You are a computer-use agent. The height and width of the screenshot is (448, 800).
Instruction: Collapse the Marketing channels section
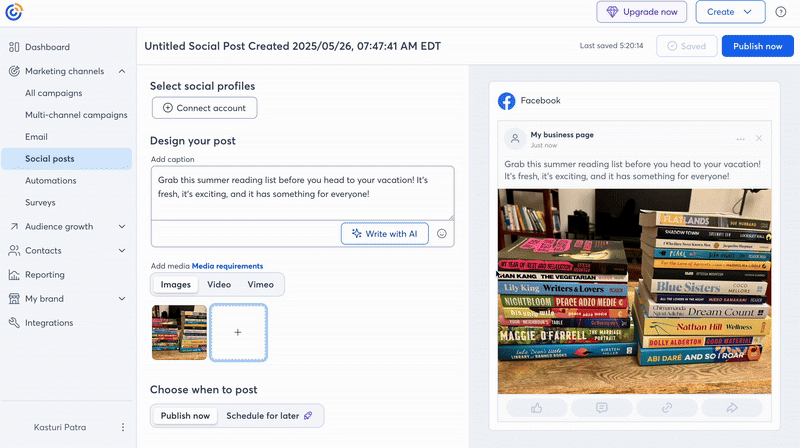coord(121,71)
